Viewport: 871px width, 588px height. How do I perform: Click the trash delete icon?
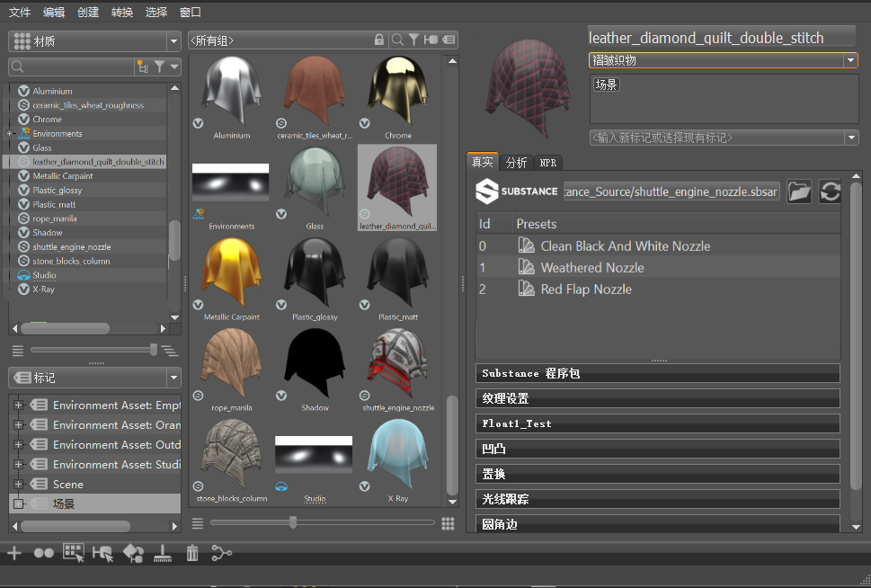[192, 553]
